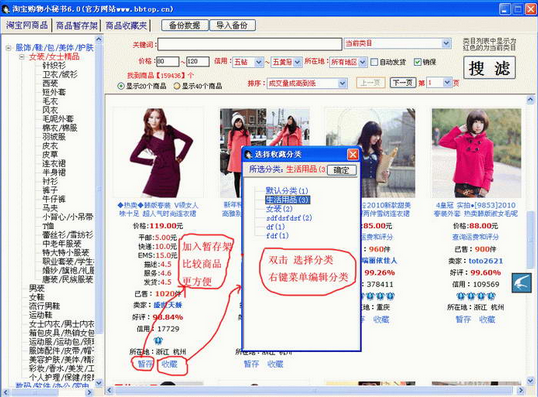Click 确定 in category dialog
This screenshot has width=538, height=397.
pyautogui.click(x=341, y=170)
